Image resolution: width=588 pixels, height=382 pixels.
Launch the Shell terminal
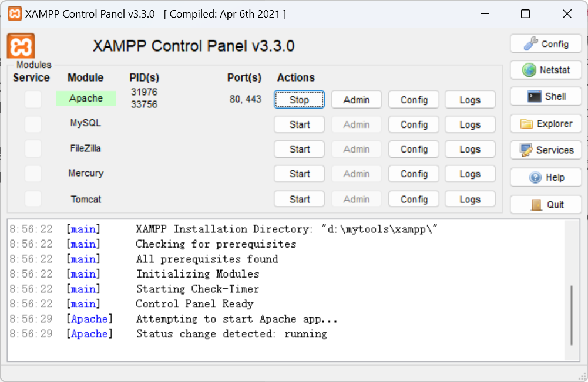tap(546, 96)
